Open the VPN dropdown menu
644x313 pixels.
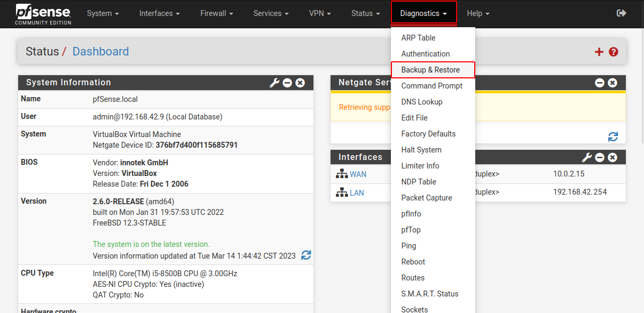coord(320,13)
